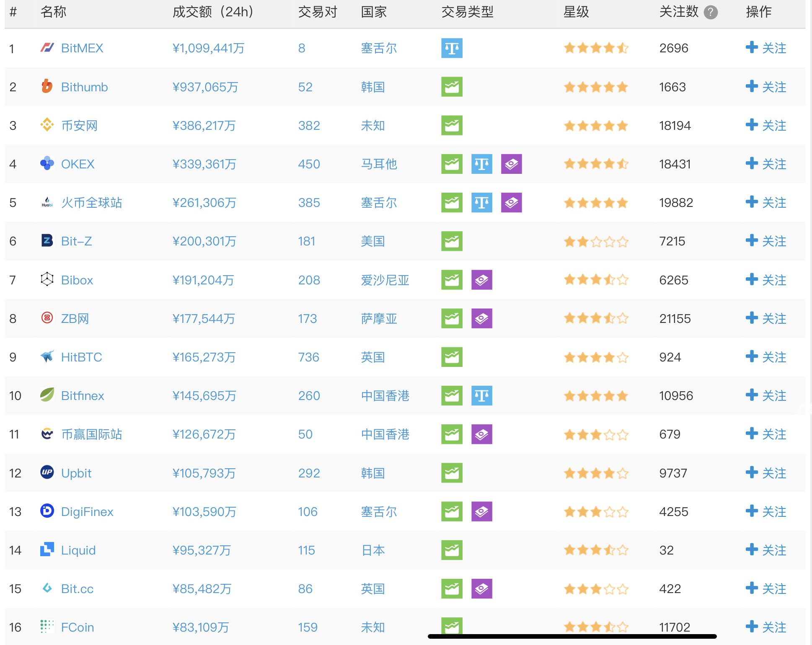Click OKEX purple OTC trading icon
The height and width of the screenshot is (645, 812).
(511, 164)
